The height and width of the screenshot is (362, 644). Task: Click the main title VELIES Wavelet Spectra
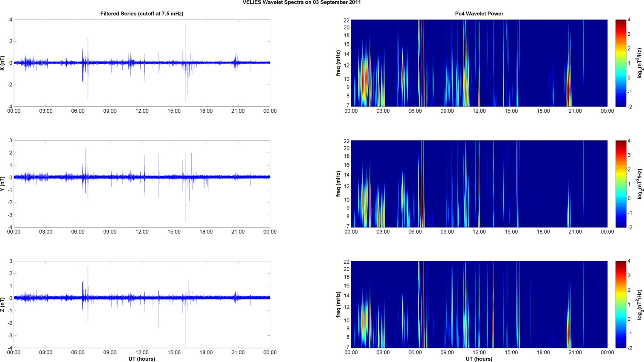(301, 3)
